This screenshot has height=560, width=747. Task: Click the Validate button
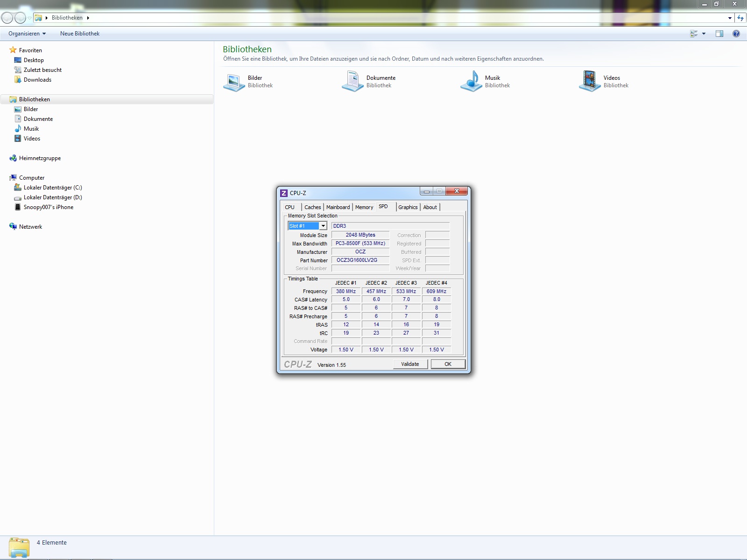(410, 364)
